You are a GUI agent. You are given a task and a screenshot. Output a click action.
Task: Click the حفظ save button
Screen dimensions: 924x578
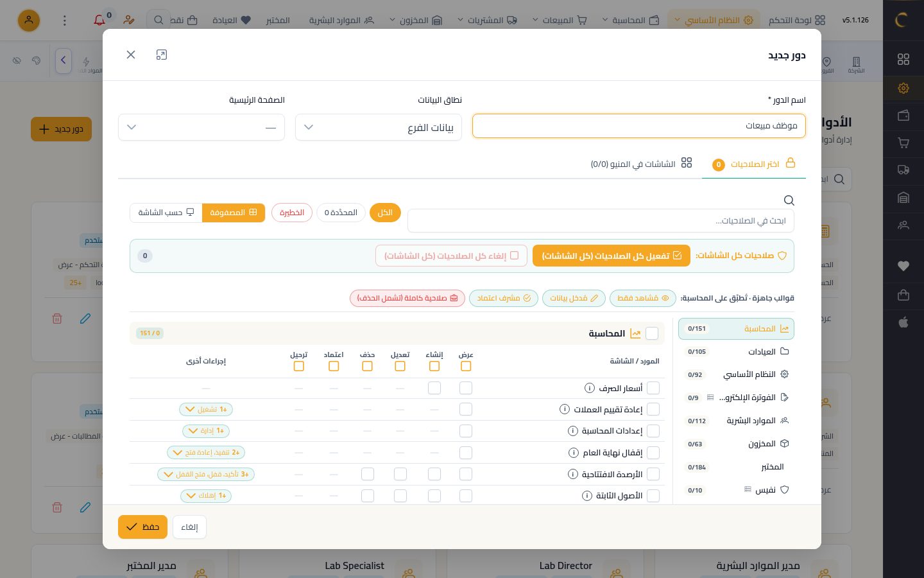(x=142, y=527)
